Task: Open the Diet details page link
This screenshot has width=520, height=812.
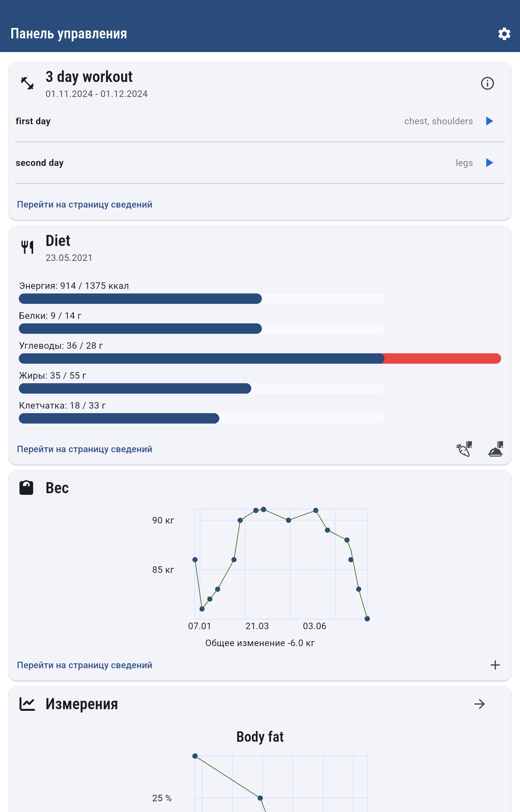Action: coord(84,449)
